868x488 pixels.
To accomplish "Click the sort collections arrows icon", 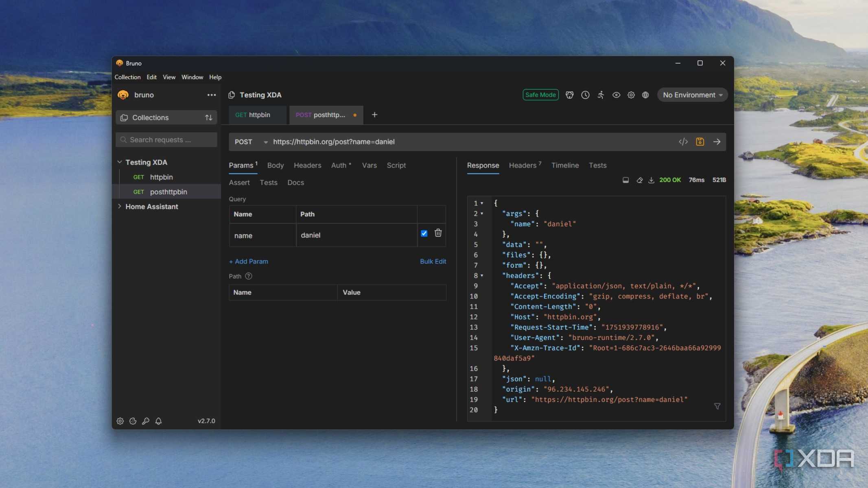I will [x=209, y=118].
